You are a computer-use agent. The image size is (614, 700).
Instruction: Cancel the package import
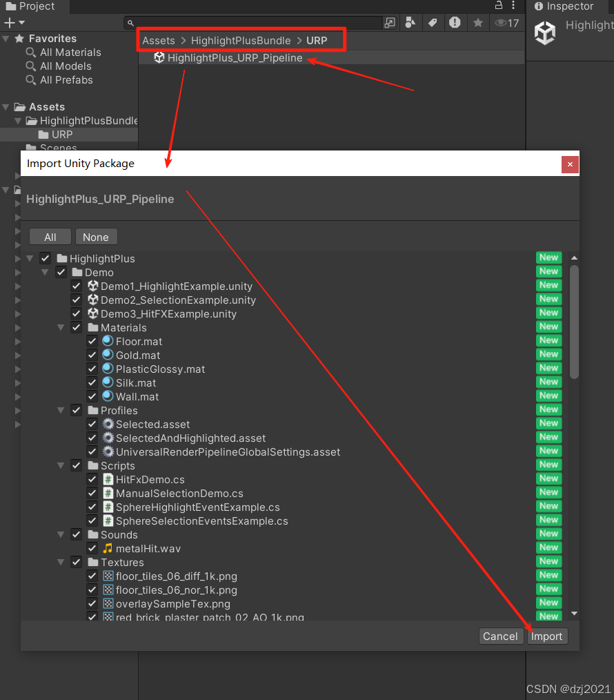[500, 636]
